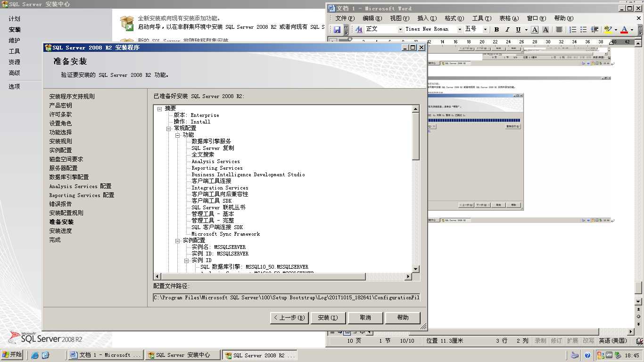Click the summary tree vertical scrollbar thumb

pyautogui.click(x=416, y=136)
